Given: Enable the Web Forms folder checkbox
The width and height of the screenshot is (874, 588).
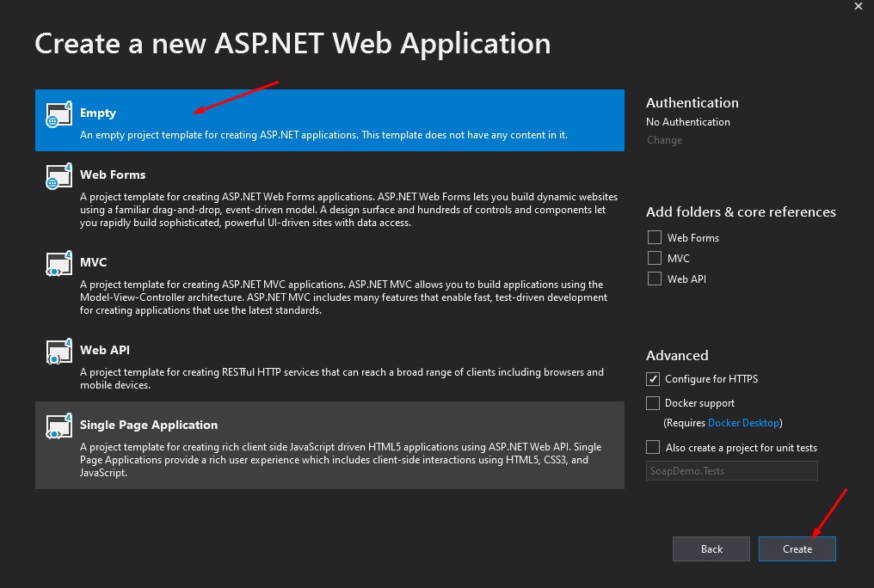Looking at the screenshot, I should pos(654,237).
